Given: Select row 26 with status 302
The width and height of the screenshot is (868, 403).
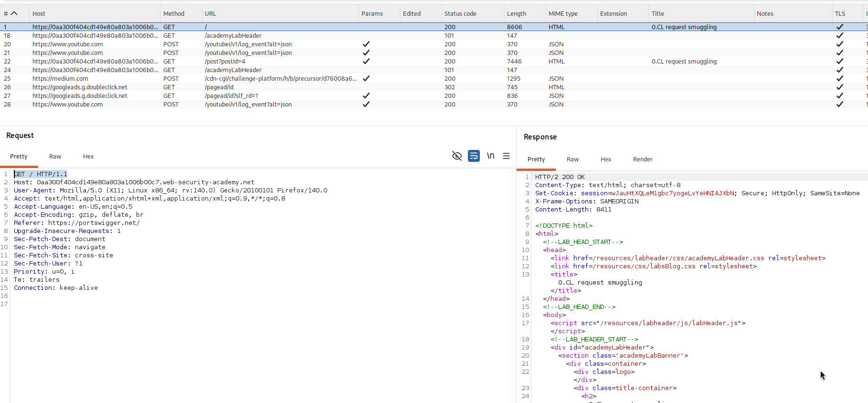Looking at the screenshot, I should click(x=434, y=87).
